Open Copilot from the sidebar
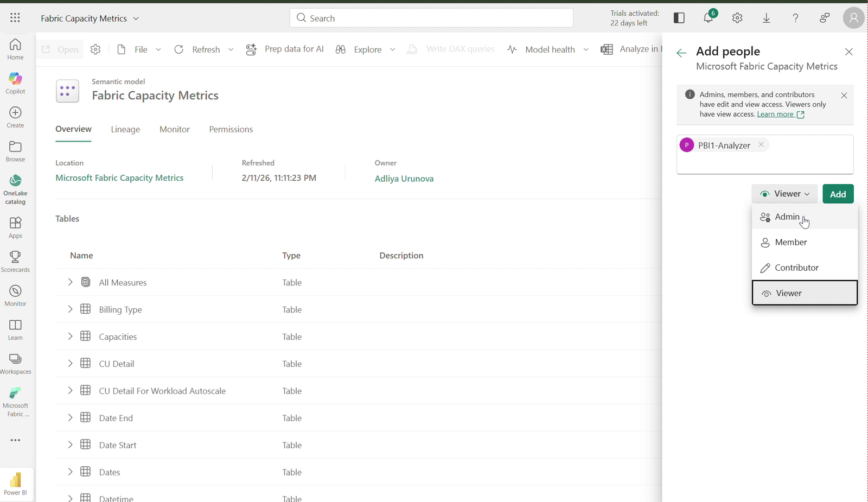This screenshot has height=502, width=868. 15,83
